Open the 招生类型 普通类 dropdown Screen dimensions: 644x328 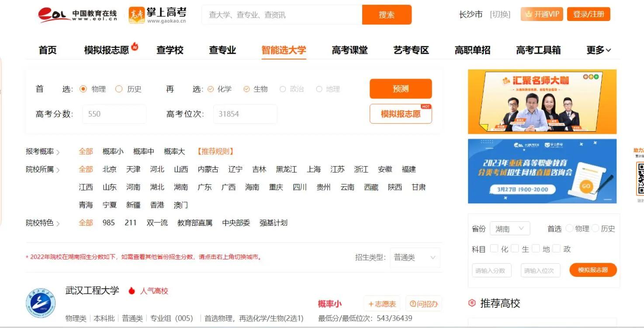pos(414,258)
